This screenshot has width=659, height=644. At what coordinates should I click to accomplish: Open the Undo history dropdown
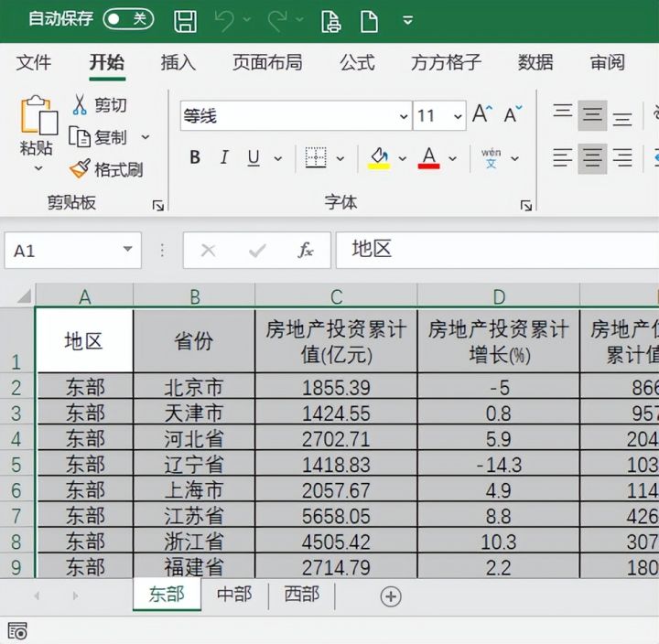coord(247,19)
